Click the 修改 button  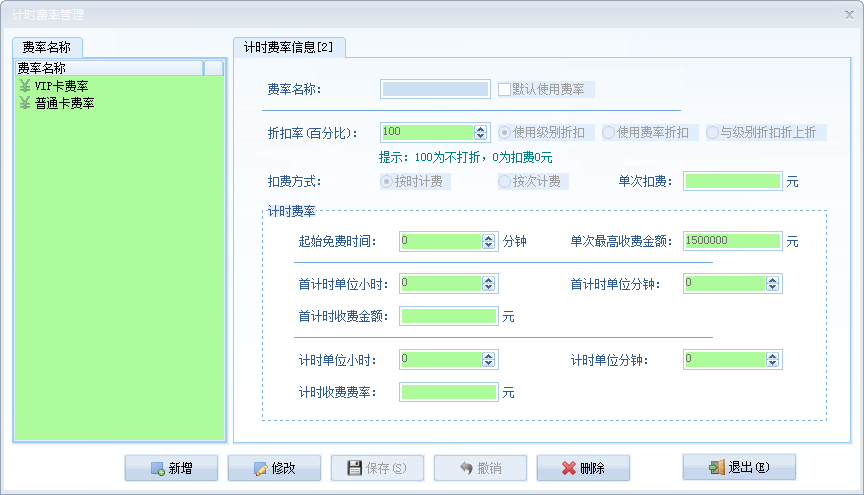(x=274, y=468)
